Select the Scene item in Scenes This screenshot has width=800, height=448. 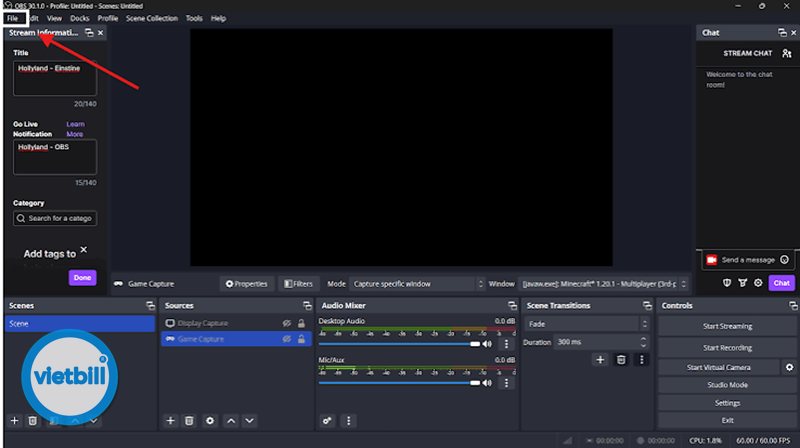click(80, 323)
